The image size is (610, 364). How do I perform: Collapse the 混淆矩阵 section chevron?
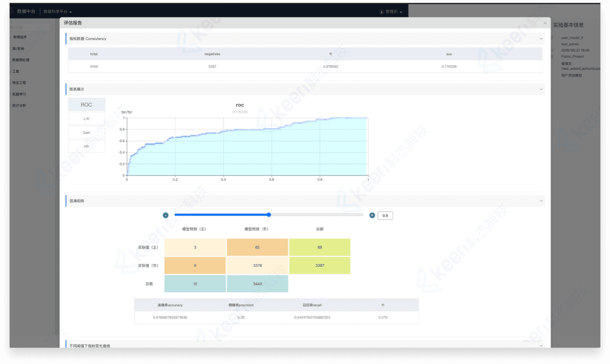541,201
